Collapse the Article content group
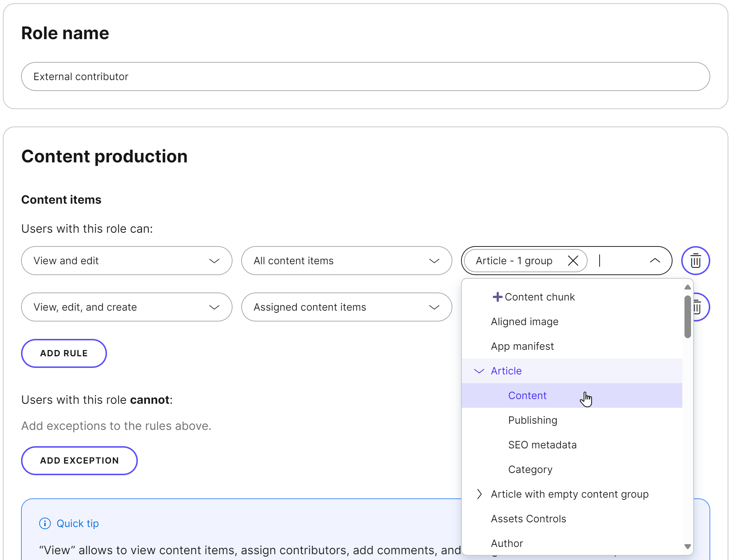 coord(479,371)
